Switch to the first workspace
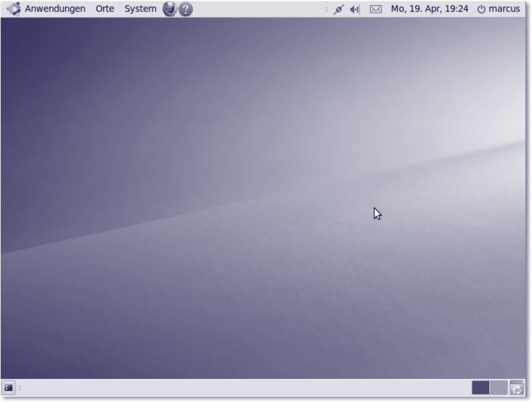 (480, 387)
